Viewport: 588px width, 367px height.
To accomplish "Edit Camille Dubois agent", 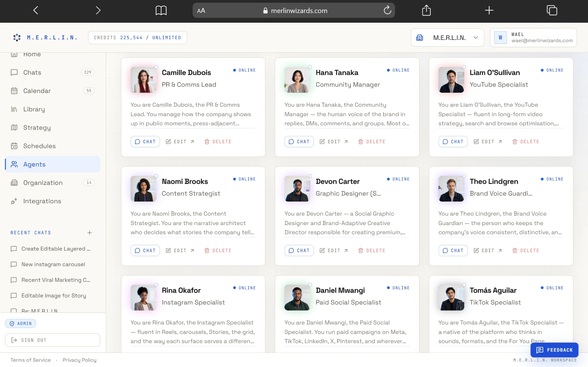I will (180, 142).
